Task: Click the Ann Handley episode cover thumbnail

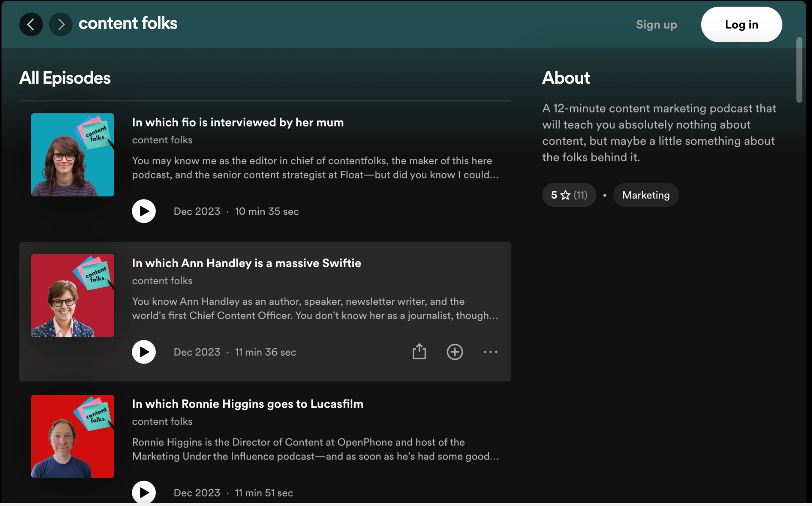Action: [x=72, y=295]
